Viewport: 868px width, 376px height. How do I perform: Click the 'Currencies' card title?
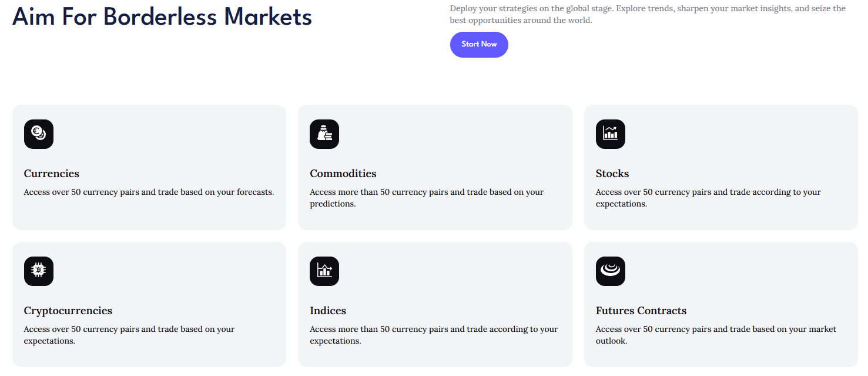click(x=51, y=174)
